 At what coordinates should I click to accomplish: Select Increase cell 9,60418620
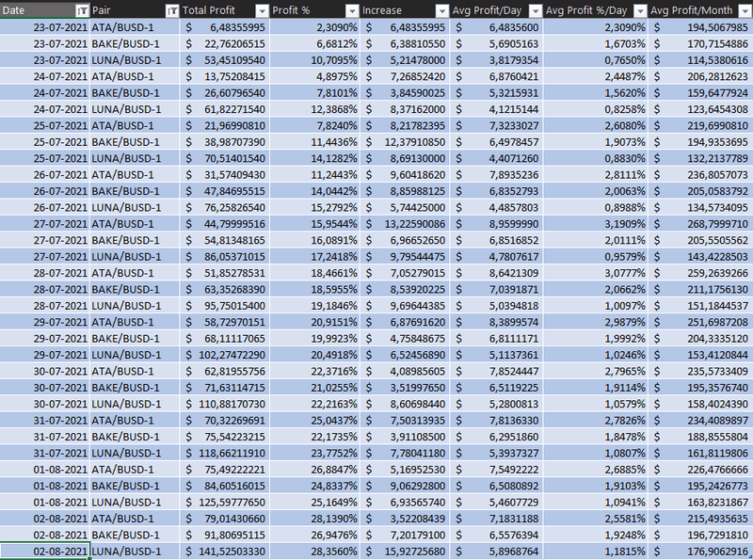click(405, 174)
